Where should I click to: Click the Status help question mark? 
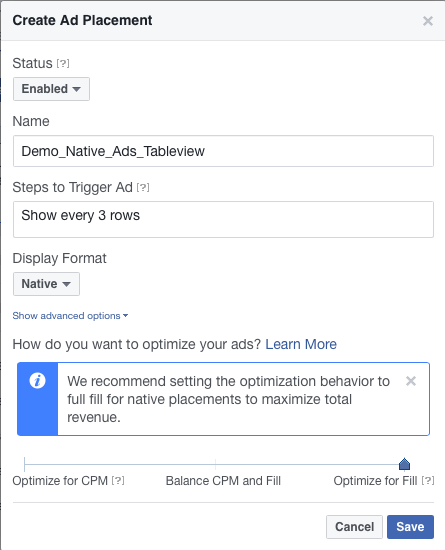pyautogui.click(x=63, y=63)
